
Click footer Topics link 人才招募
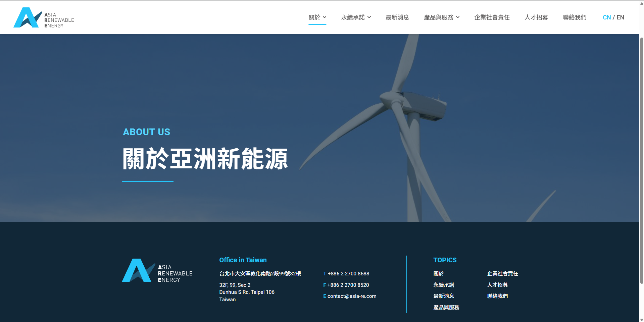pos(497,285)
